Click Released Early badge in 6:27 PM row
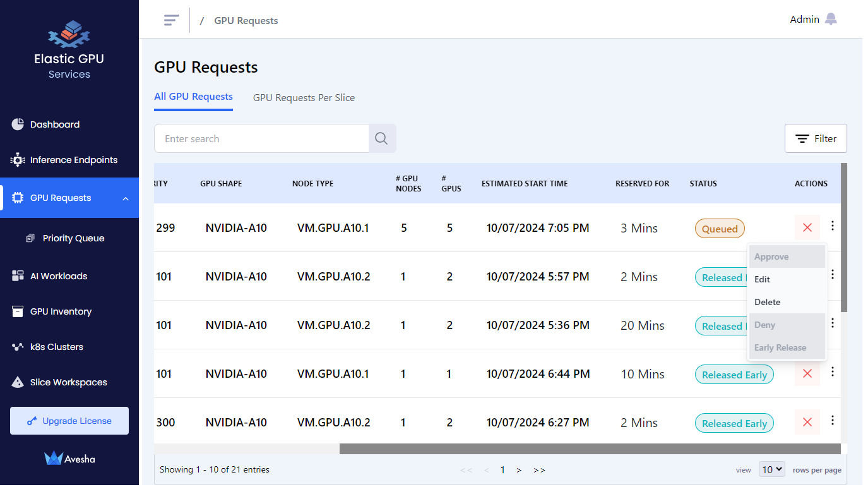Screen dimensions: 868x494 click(x=734, y=423)
